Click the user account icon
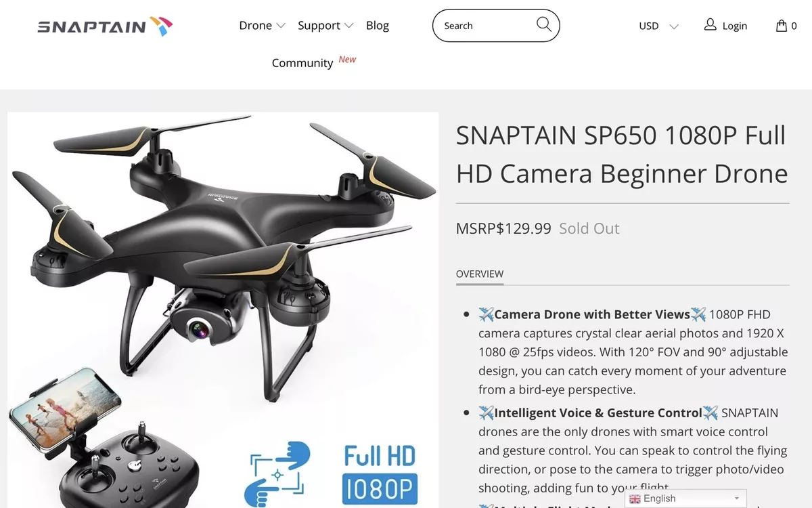 710,24
